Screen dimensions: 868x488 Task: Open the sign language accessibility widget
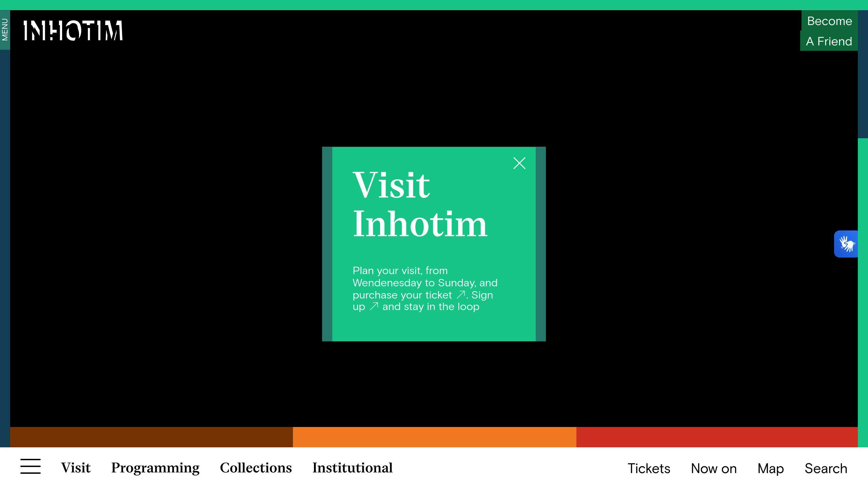tap(846, 244)
